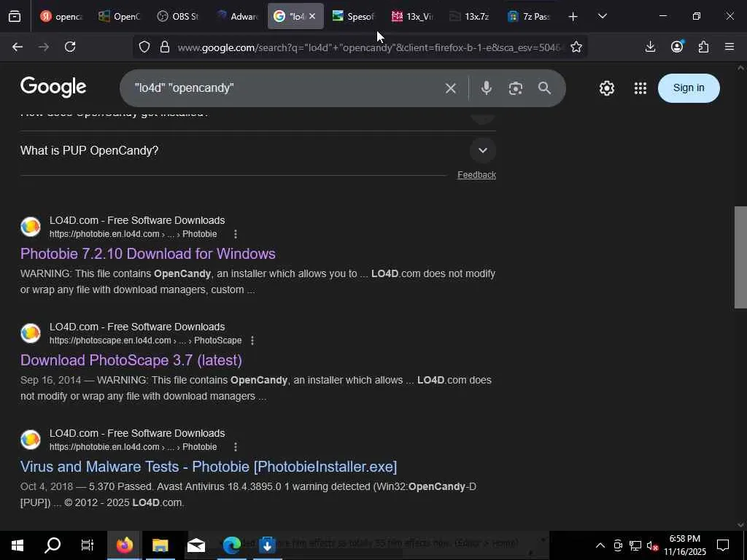Viewport: 747px width, 560px height.
Task: Open File Explorer from taskbar
Action: [160, 545]
